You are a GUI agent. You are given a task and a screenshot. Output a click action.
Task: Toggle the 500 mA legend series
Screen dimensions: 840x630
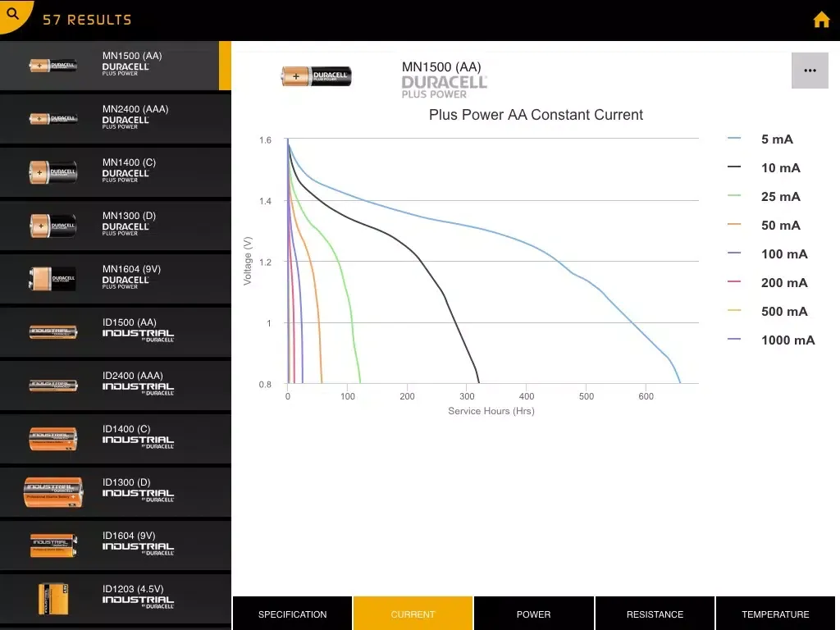coord(767,311)
